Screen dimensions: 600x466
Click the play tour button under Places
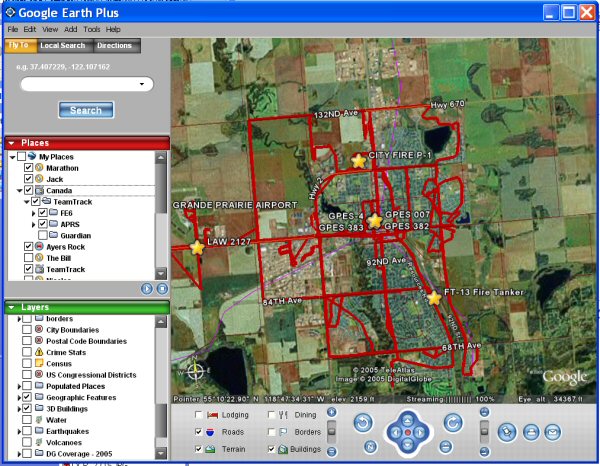pos(147,288)
